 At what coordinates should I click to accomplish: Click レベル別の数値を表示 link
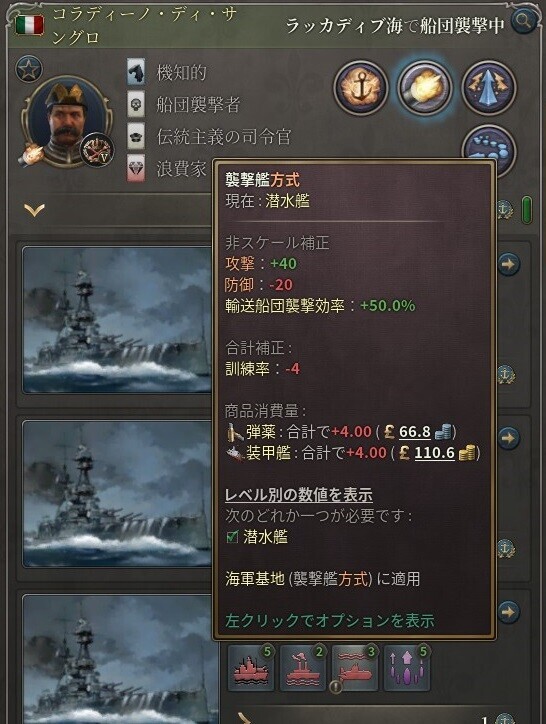[x=298, y=495]
